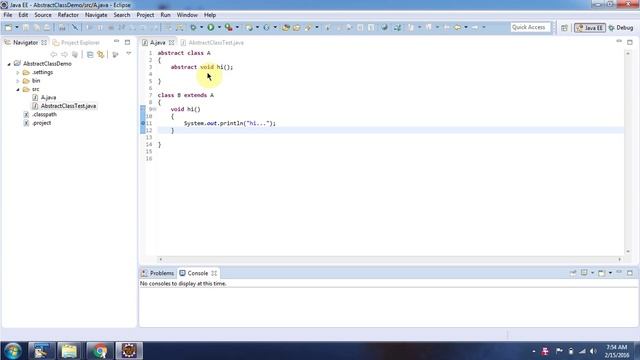
Task: Click Navigator Back arrow icon
Action: [x=53, y=54]
